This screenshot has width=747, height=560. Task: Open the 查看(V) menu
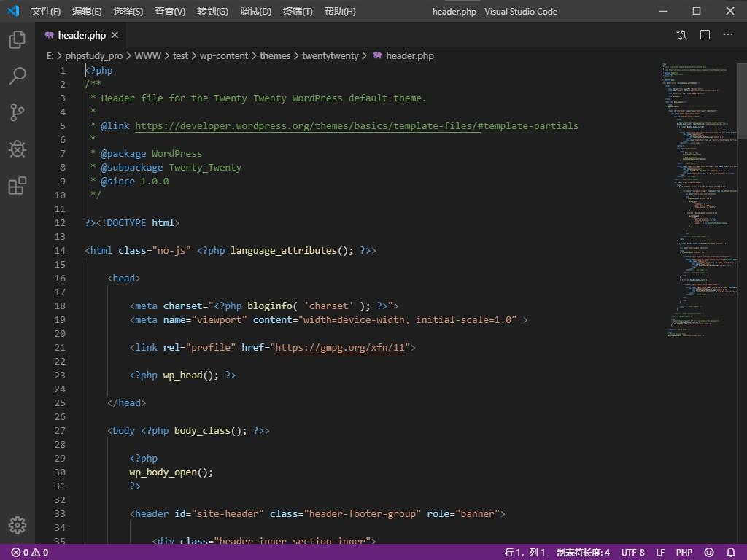point(170,11)
